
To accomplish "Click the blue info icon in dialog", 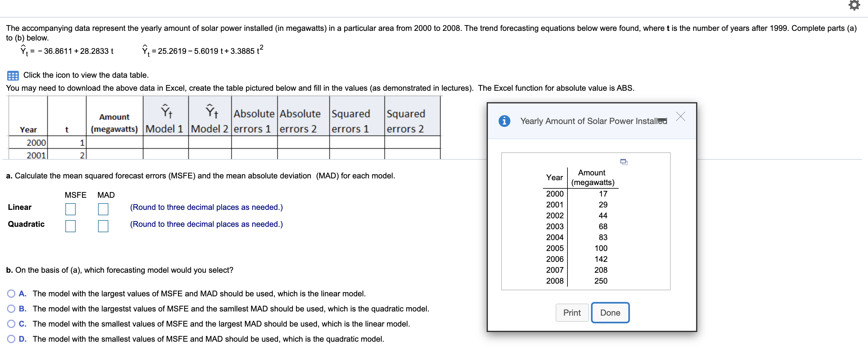I will coord(504,121).
